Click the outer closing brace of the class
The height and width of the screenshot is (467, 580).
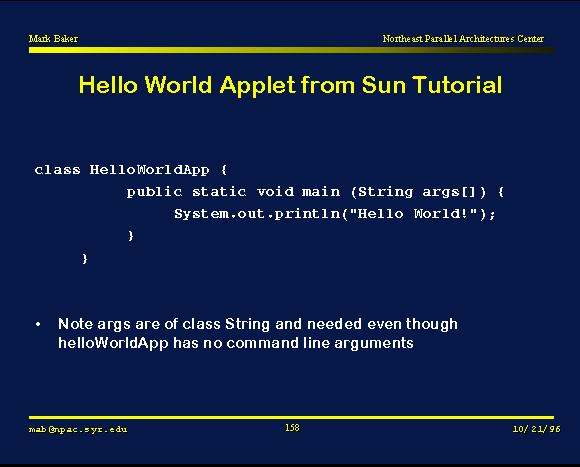[x=85, y=258]
